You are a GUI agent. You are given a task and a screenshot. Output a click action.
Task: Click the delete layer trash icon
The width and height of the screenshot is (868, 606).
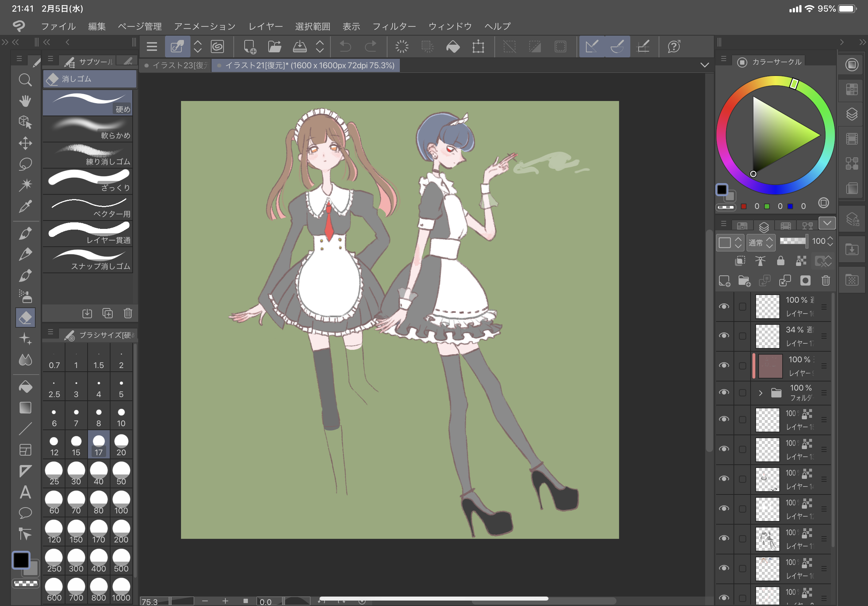(826, 281)
